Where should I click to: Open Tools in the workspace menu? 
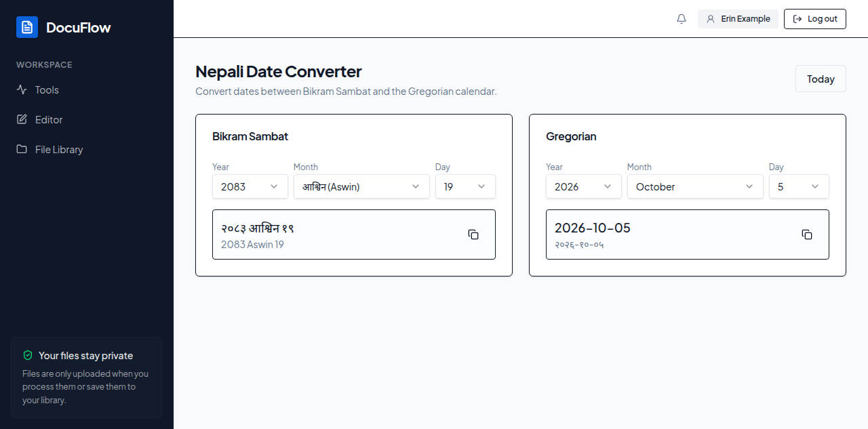pyautogui.click(x=87, y=89)
